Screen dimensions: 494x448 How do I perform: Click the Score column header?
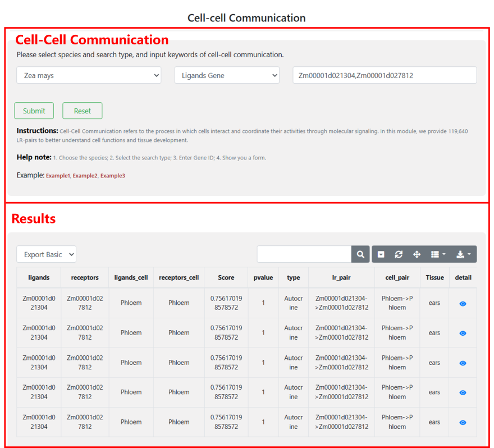(x=226, y=277)
